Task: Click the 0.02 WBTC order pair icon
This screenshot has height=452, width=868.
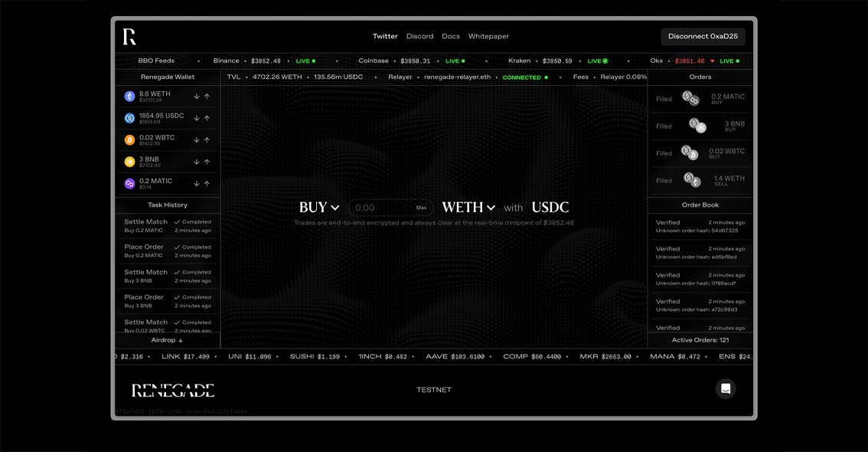Action: [x=690, y=153]
